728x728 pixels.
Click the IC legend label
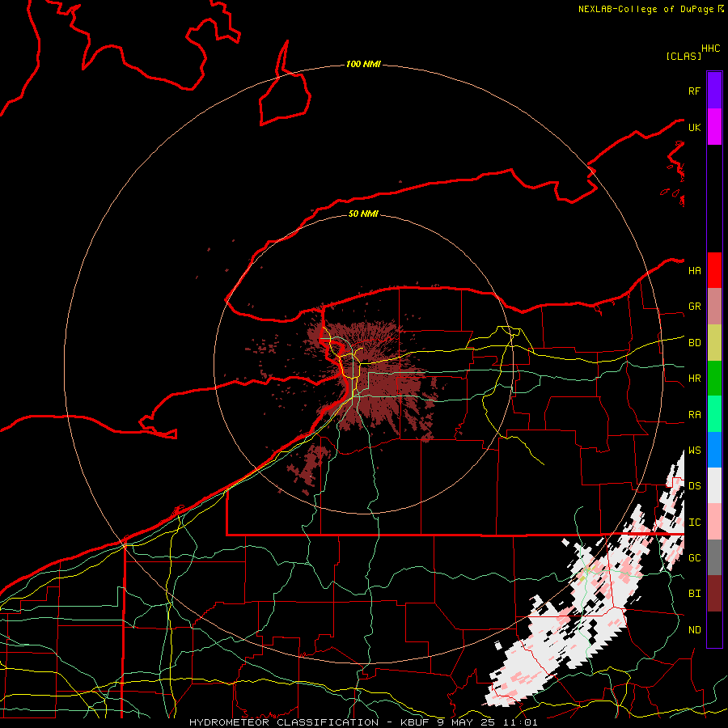694,523
